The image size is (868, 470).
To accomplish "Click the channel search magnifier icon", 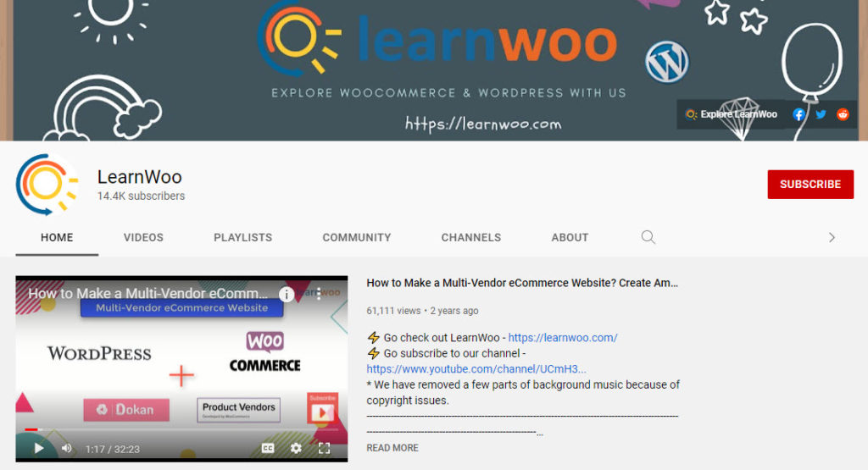I will (648, 237).
